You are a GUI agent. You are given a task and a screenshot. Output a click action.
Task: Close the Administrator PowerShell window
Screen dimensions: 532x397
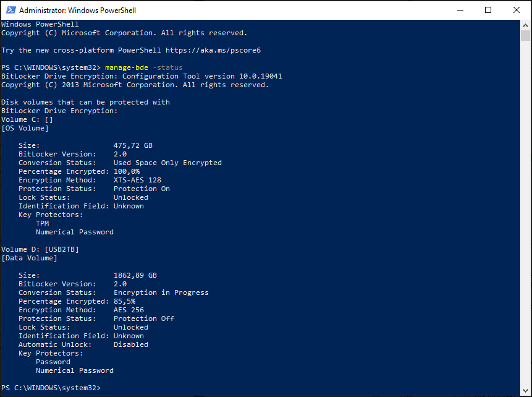(x=517, y=10)
